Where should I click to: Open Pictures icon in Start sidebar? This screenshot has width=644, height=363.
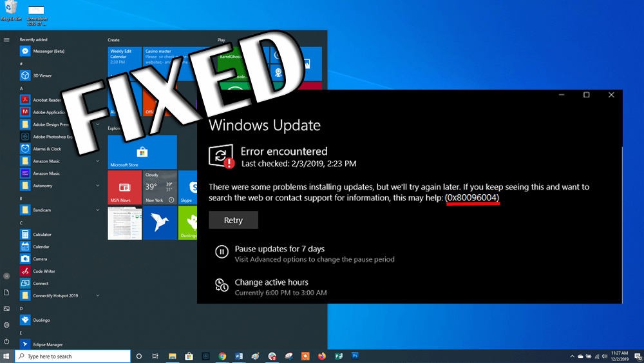pyautogui.click(x=6, y=309)
